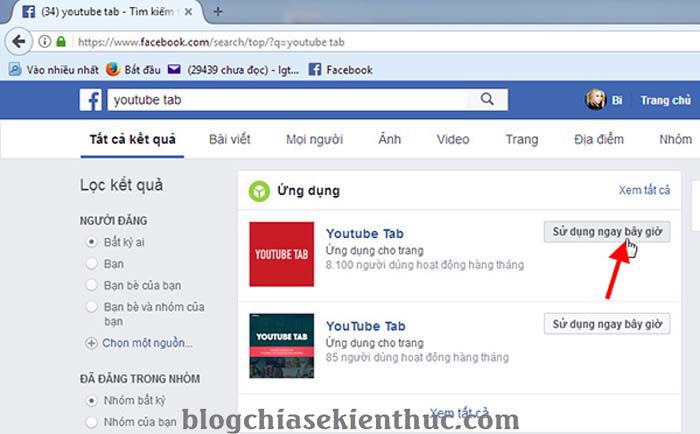Go to Trang chủ in the header
Image resolution: width=700 pixels, height=434 pixels.
[666, 100]
